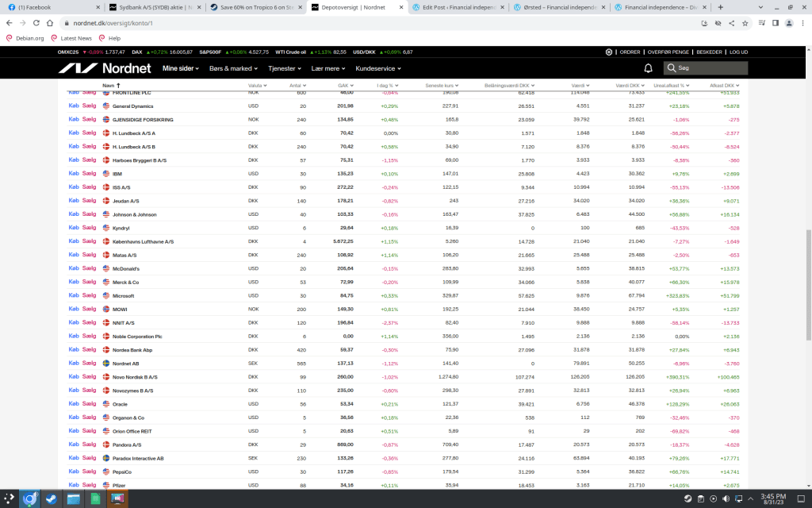812x508 pixels.
Task: Open the Kundeservice dropdown menu
Action: pos(377,68)
